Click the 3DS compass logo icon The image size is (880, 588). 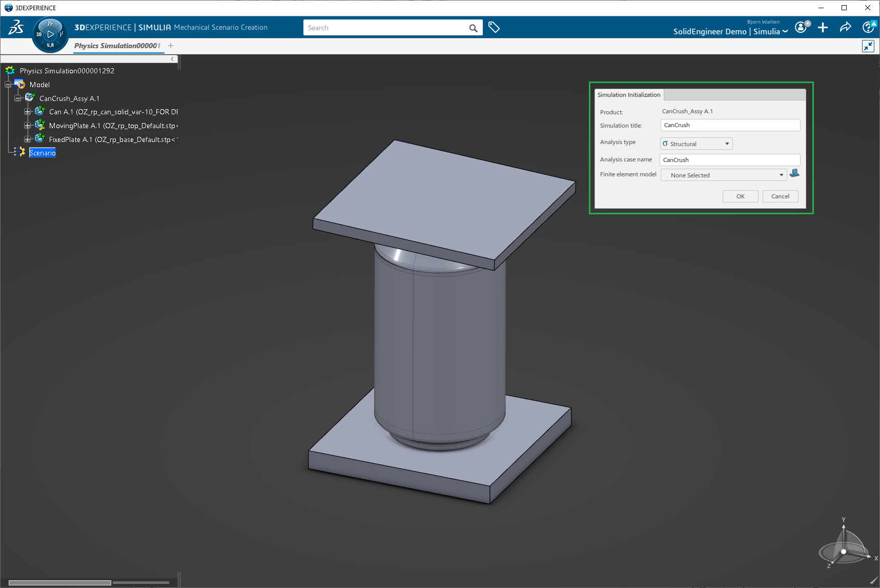(x=50, y=34)
